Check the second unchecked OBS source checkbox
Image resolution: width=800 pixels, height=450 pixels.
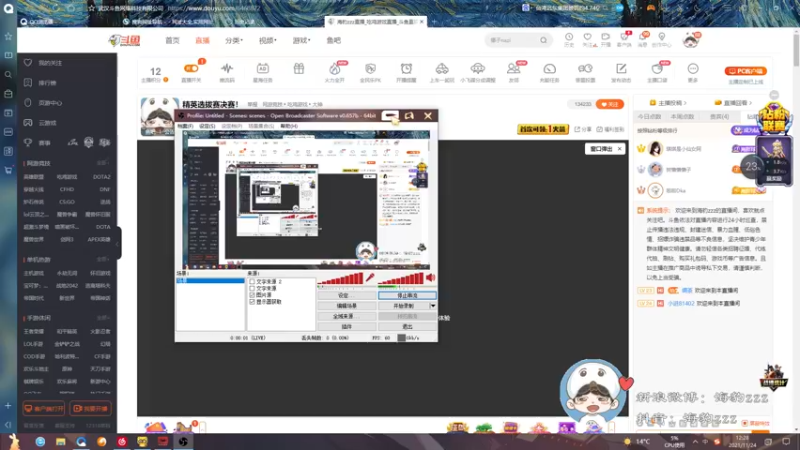252,288
